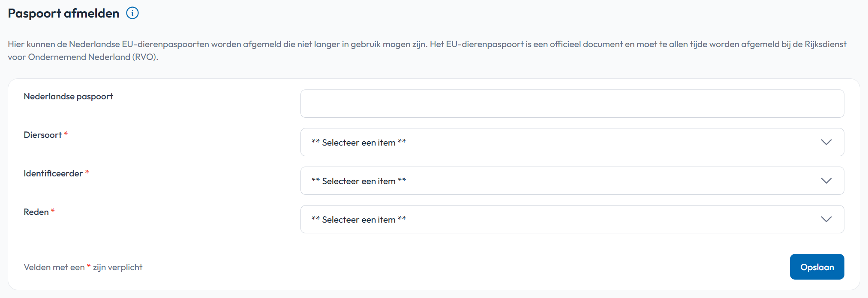Click the red asterisk next to Identificeerder

87,172
